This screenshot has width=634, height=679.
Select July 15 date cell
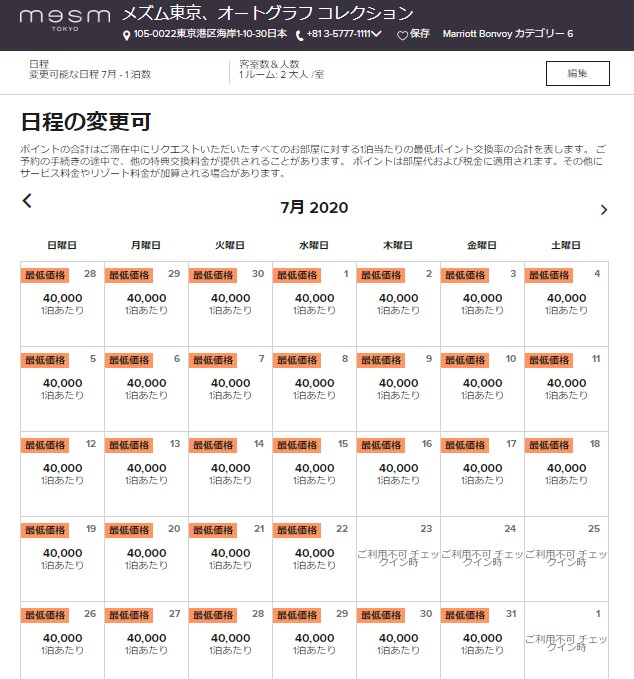(x=314, y=474)
